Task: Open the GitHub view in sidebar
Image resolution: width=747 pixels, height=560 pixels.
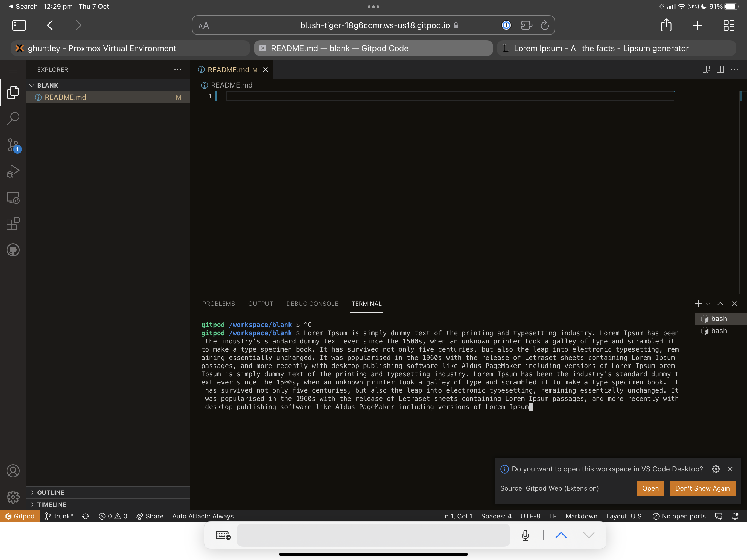Action: 13,250
